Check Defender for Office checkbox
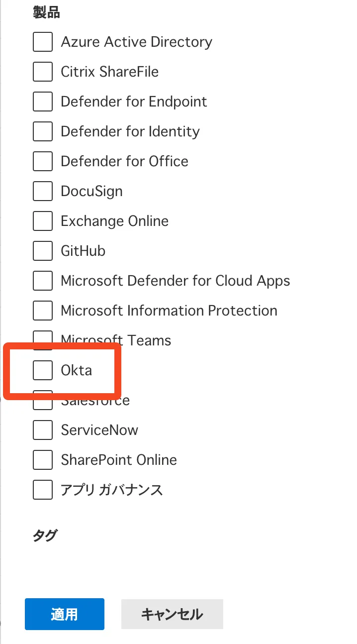 (x=43, y=161)
